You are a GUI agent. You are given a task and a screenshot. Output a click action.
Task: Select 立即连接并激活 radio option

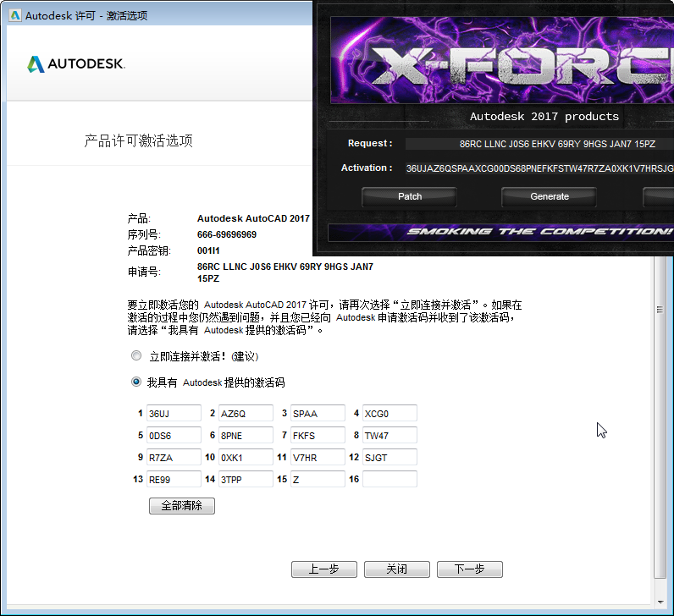tap(136, 355)
